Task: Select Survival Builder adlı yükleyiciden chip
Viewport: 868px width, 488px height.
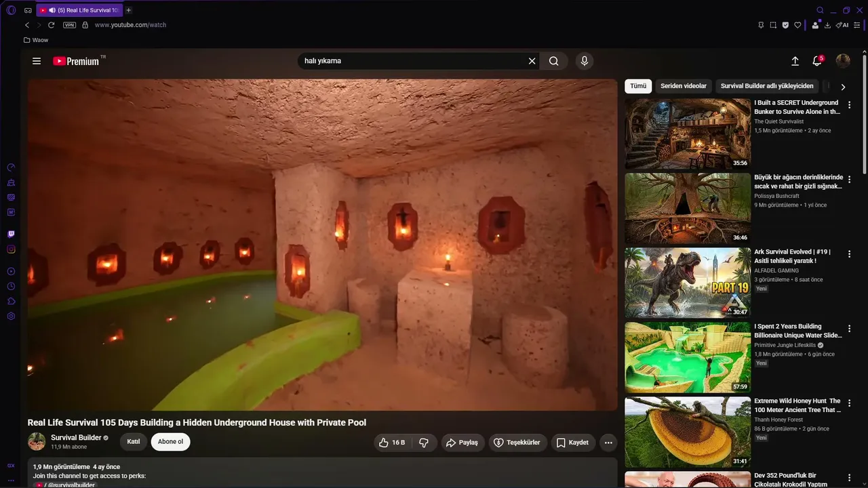Action: pyautogui.click(x=767, y=86)
